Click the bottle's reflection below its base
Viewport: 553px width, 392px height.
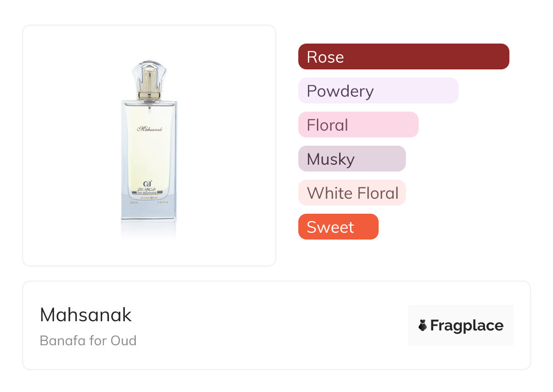149,230
